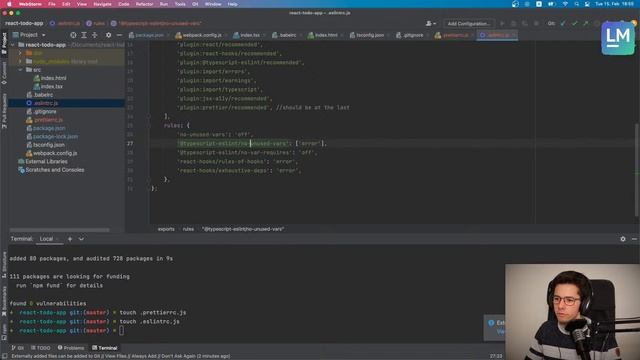Open the Pull Requests side tool strip
The image size is (640, 360).
coord(4,111)
